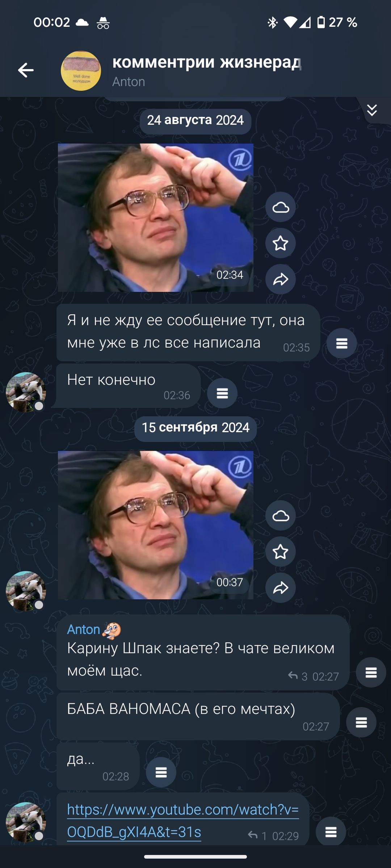Viewport: 391px width, 868px height.
Task: Open menu beside 'БАБА ВАНОМАСА' message
Action: [361, 722]
